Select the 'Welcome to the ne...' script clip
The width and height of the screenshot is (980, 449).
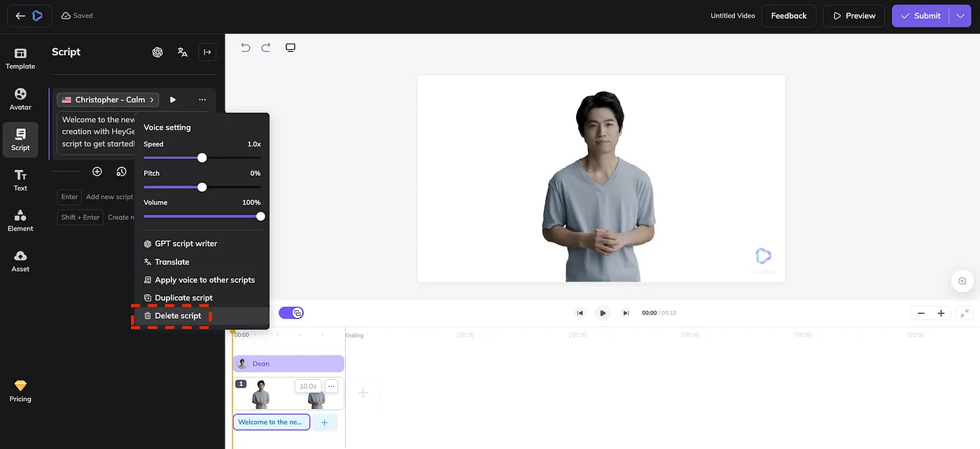click(x=272, y=422)
